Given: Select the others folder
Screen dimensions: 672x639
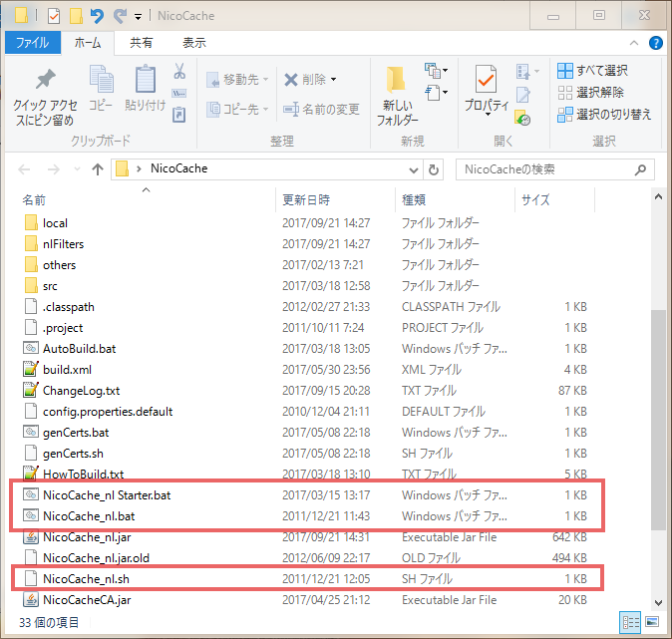Looking at the screenshot, I should [59, 265].
